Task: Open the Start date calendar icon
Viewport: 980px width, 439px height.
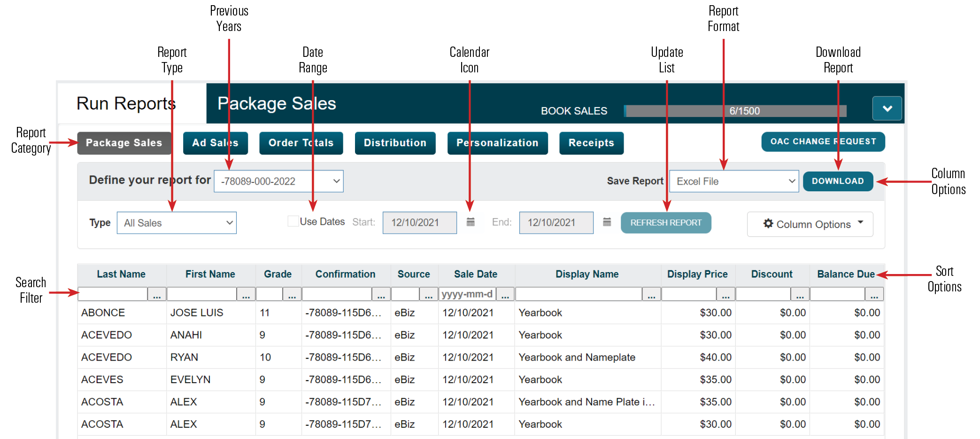Action: [x=471, y=222]
